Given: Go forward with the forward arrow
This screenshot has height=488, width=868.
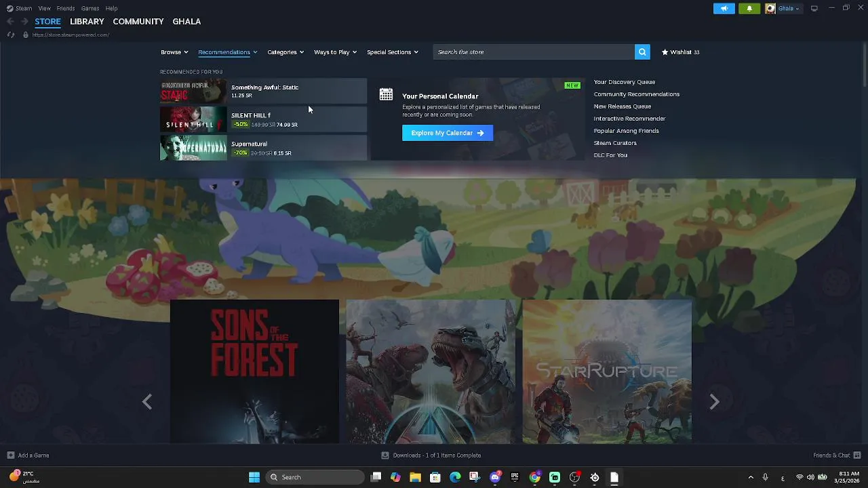Looking at the screenshot, I should click(x=24, y=22).
